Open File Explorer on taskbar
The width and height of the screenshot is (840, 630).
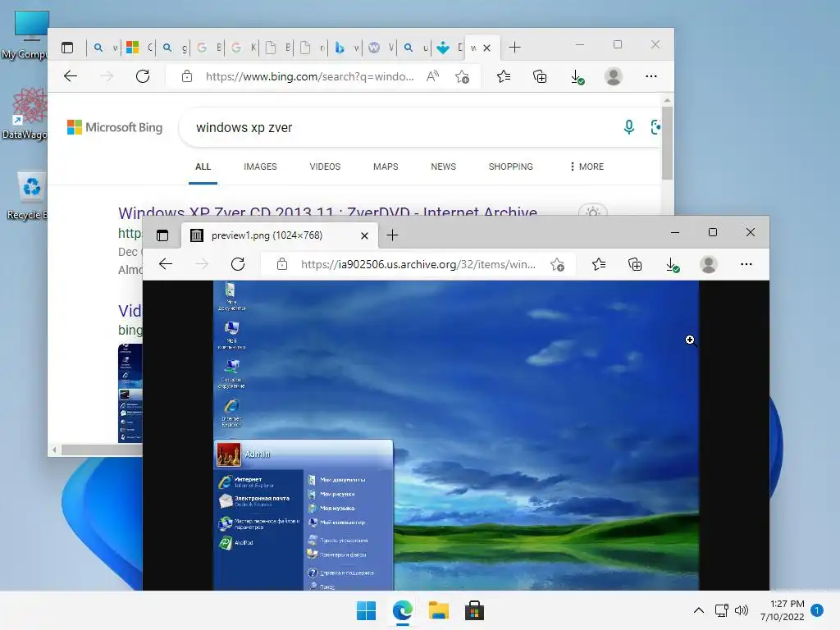pyautogui.click(x=438, y=610)
